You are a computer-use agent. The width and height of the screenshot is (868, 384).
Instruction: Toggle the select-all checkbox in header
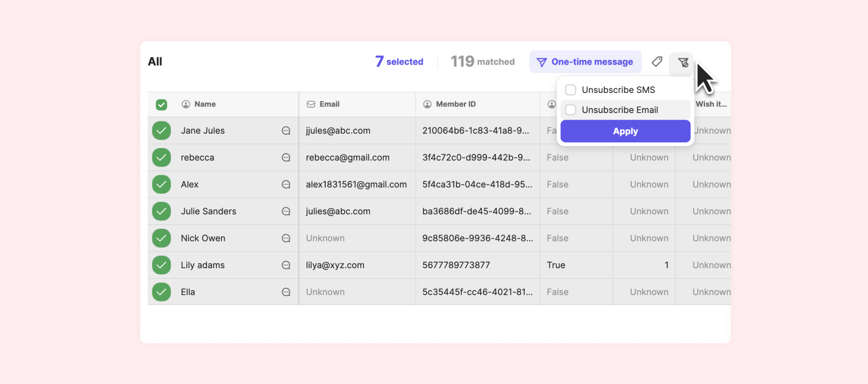[161, 105]
